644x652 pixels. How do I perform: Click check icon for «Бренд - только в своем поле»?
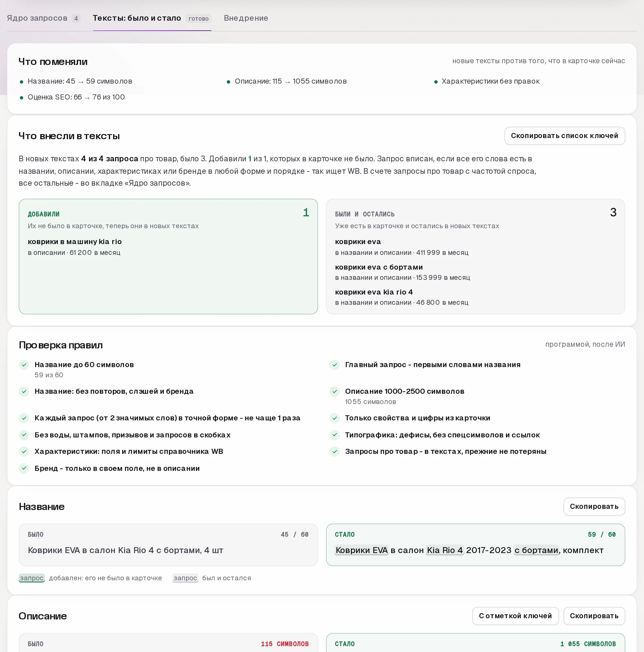point(24,468)
